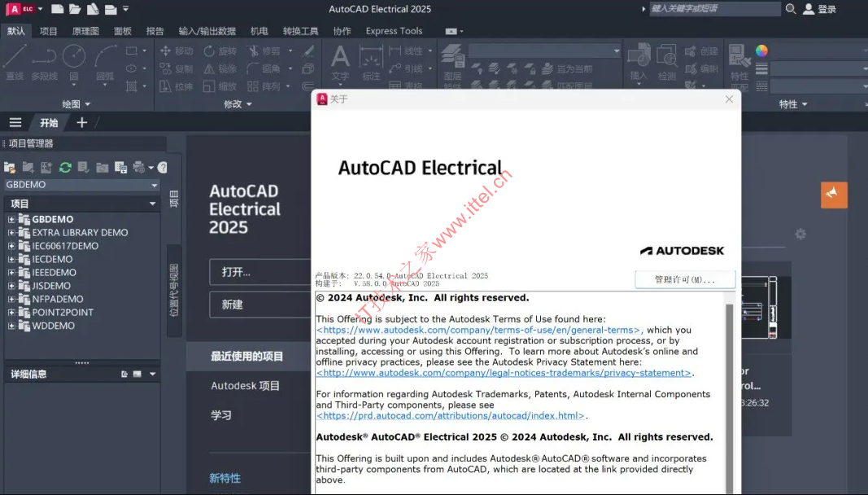Select the Dimension (标注) tool
The width and height of the screenshot is (868, 495).
pyautogui.click(x=371, y=63)
